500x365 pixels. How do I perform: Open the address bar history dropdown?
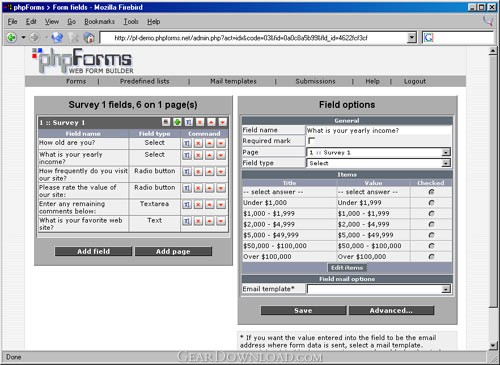click(x=412, y=37)
